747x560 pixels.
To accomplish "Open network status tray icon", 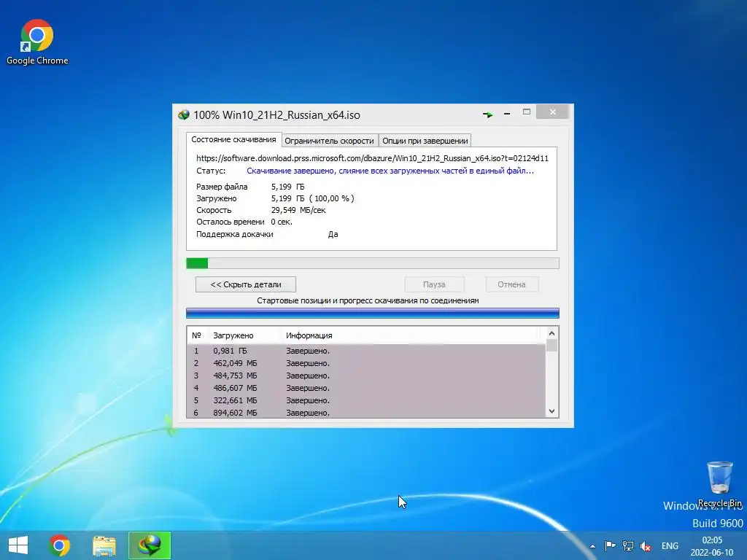I will (628, 545).
